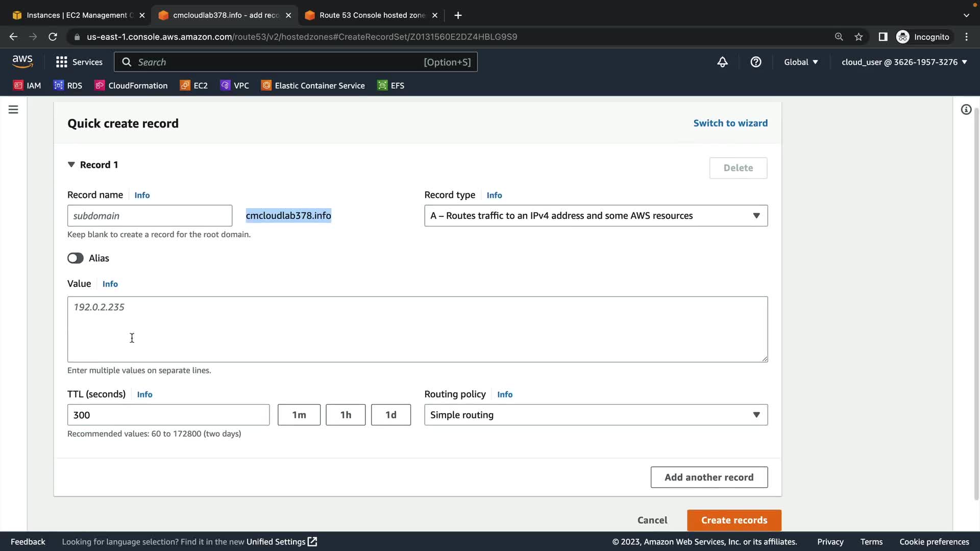Bookmark this page with the star icon
The image size is (980, 551).
coord(859,37)
